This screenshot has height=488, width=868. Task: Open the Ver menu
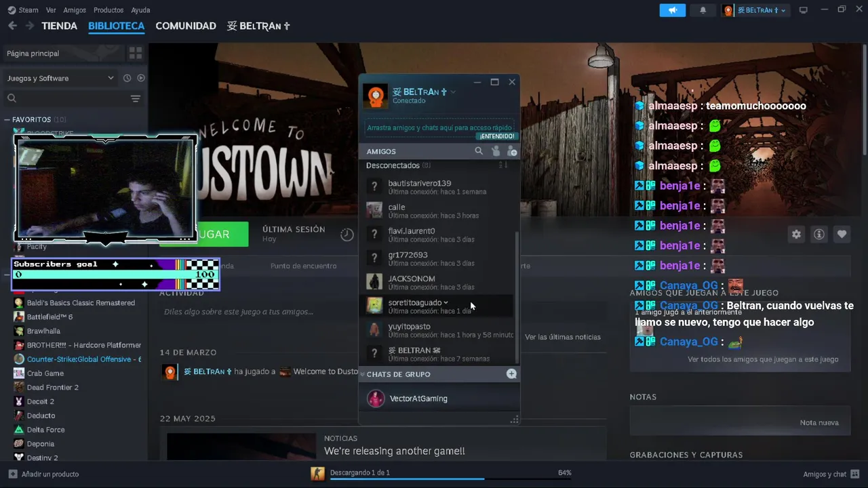51,10
